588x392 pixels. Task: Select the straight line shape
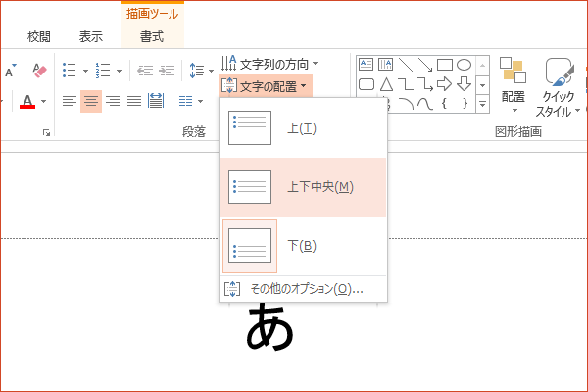click(406, 65)
